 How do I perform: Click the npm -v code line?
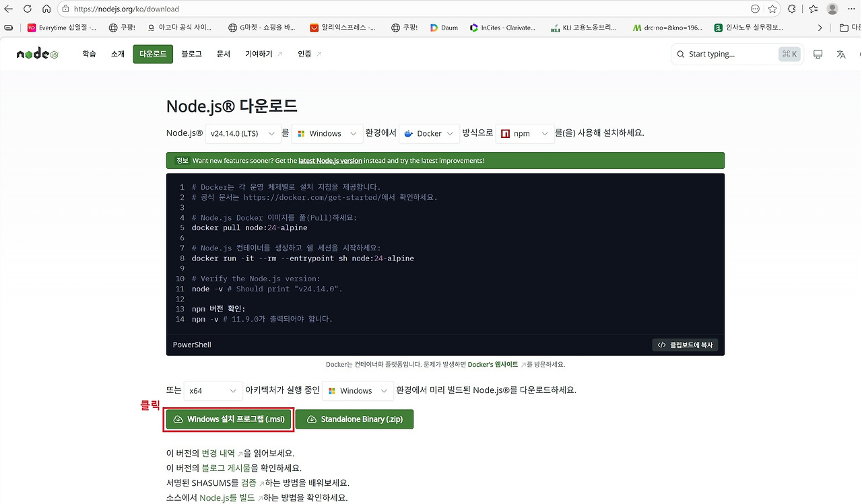pyautogui.click(x=262, y=319)
